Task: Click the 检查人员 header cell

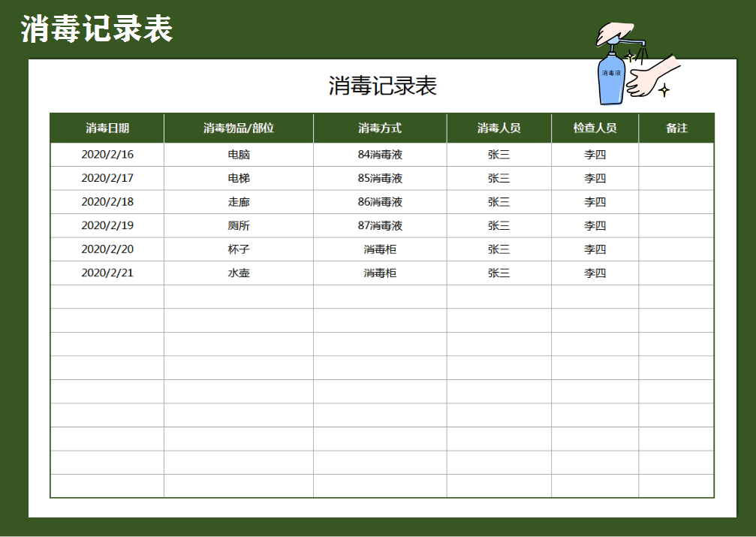Action: pos(594,128)
